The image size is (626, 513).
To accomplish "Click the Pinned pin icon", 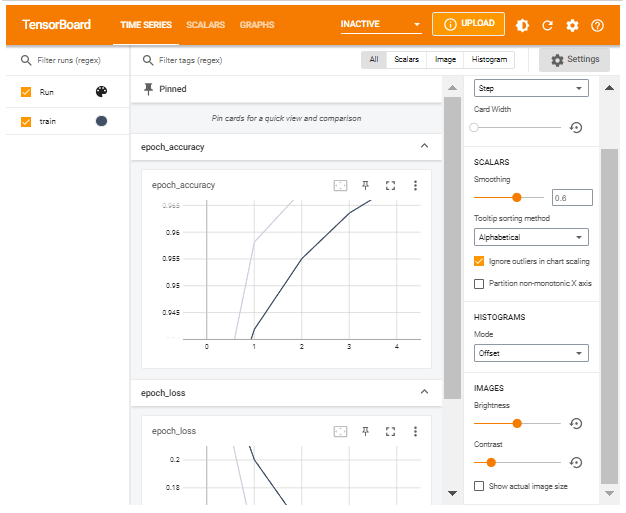I will (149, 89).
